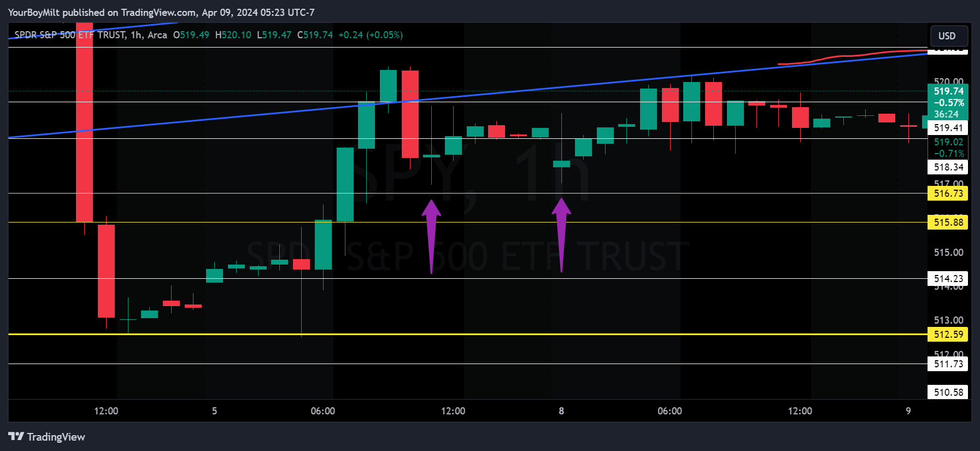980x451 pixels.
Task: Click the red moving average line
Action: point(853,56)
